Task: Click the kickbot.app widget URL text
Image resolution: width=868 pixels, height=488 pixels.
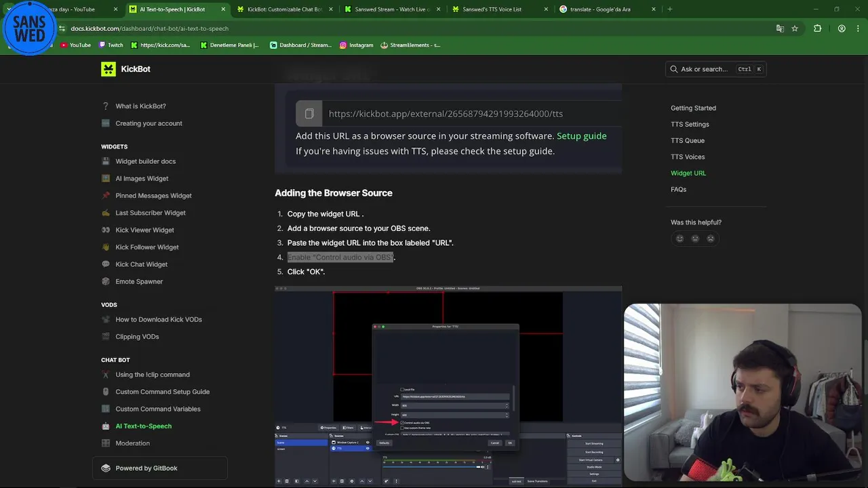Action: click(446, 114)
